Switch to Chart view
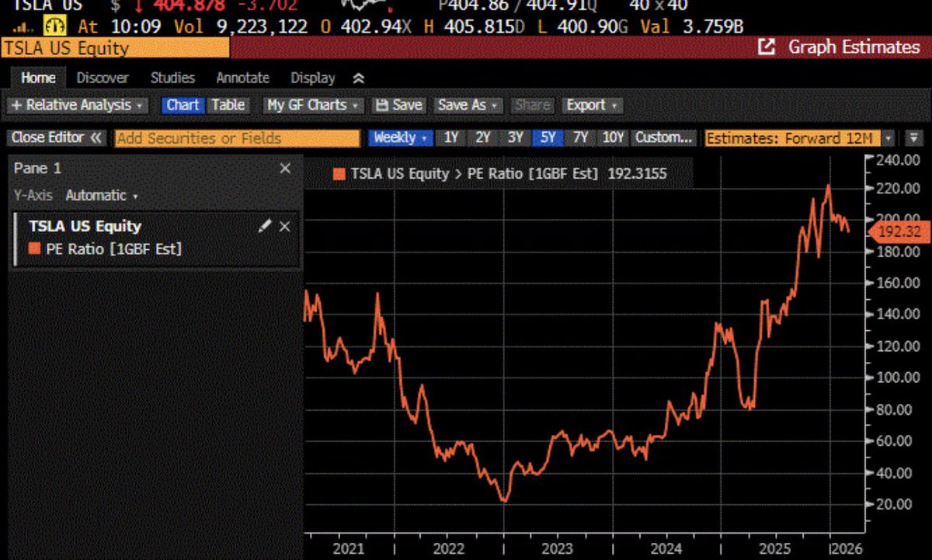Viewport: 932px width, 560px height. (183, 105)
